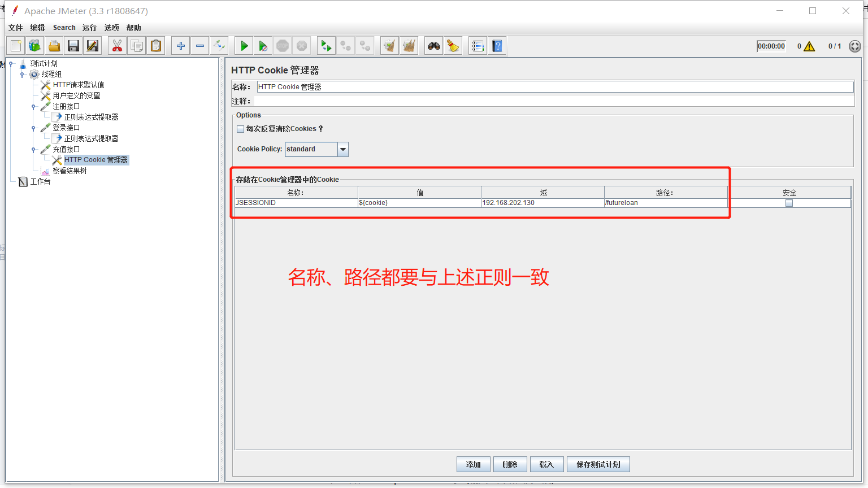This screenshot has width=868, height=488.
Task: Click 192.168.202.130 domain cell
Action: [542, 203]
